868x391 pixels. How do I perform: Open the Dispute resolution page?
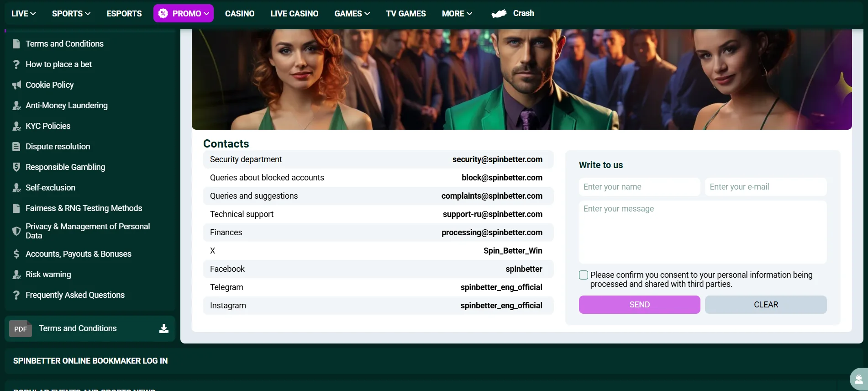pyautogui.click(x=58, y=147)
